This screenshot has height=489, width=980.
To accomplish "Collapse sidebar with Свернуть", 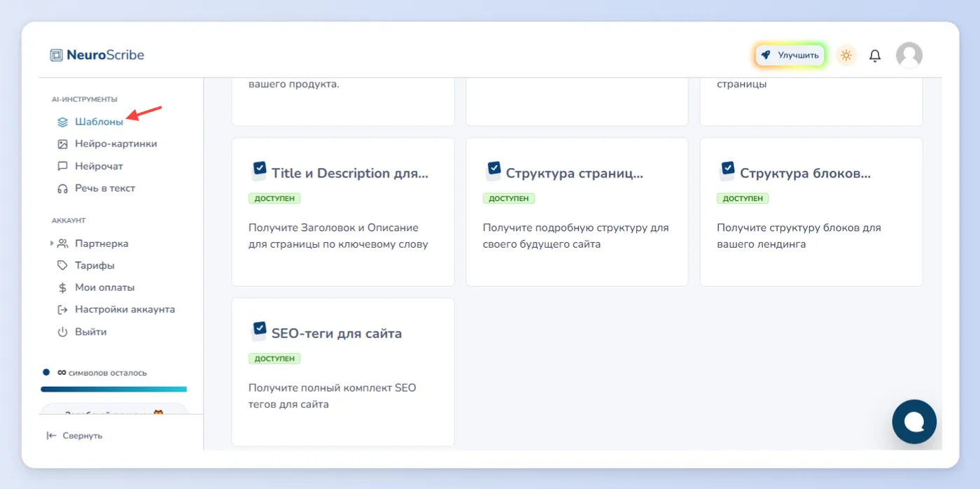I will point(74,435).
